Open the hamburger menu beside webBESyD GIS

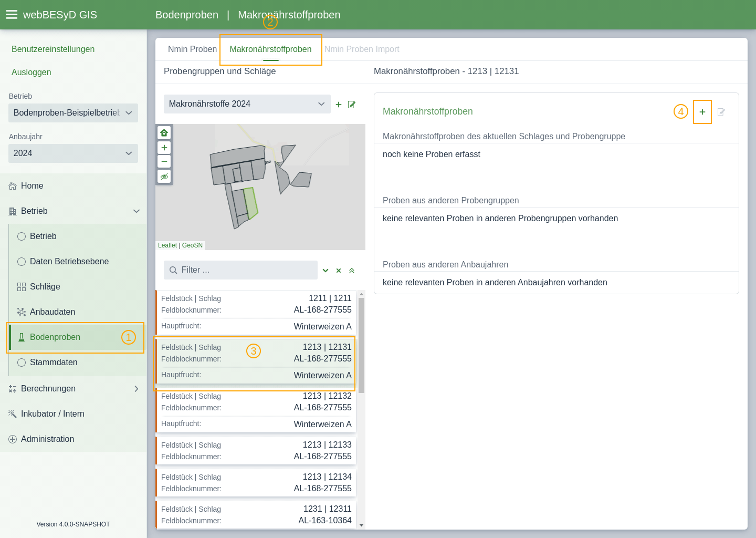(12, 15)
